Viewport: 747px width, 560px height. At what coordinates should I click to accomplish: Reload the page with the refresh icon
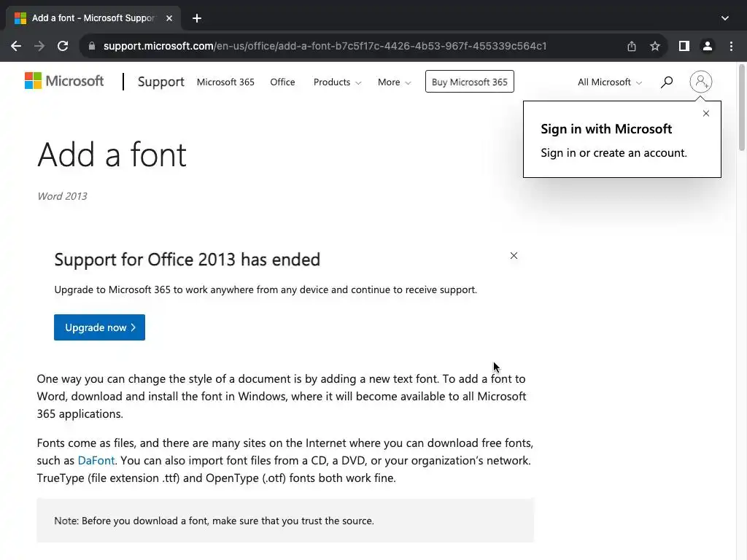click(x=63, y=46)
